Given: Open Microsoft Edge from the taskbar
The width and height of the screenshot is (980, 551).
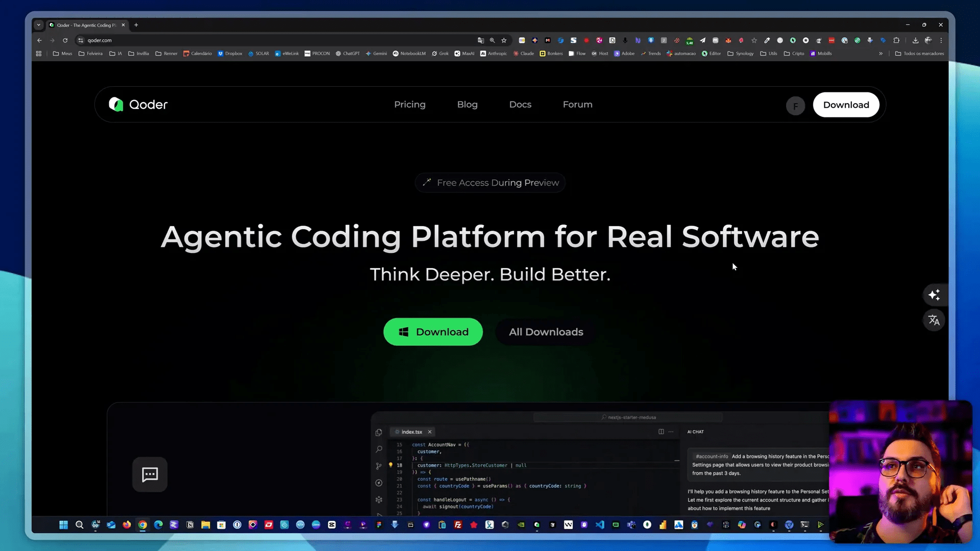Looking at the screenshot, I should [x=158, y=525].
